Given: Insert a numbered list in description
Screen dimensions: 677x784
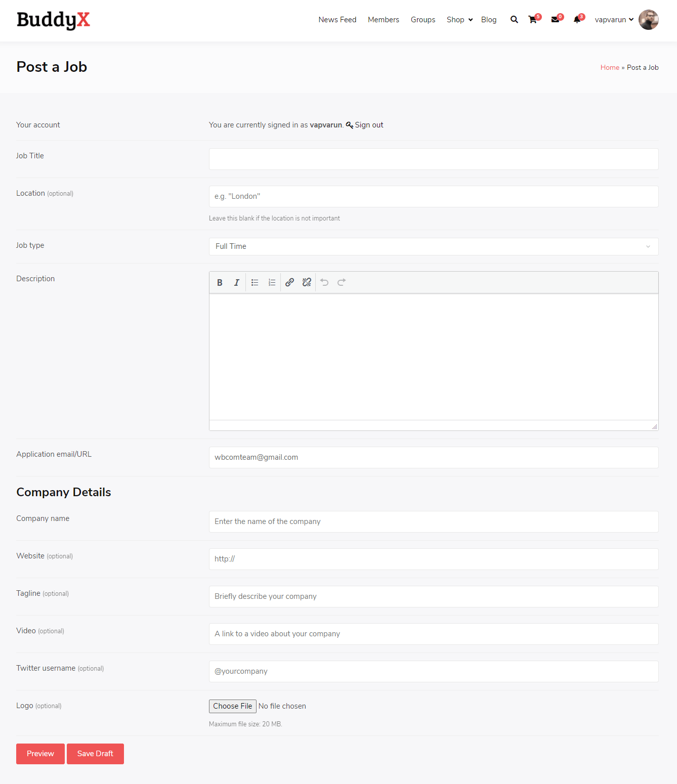Looking at the screenshot, I should pos(272,283).
